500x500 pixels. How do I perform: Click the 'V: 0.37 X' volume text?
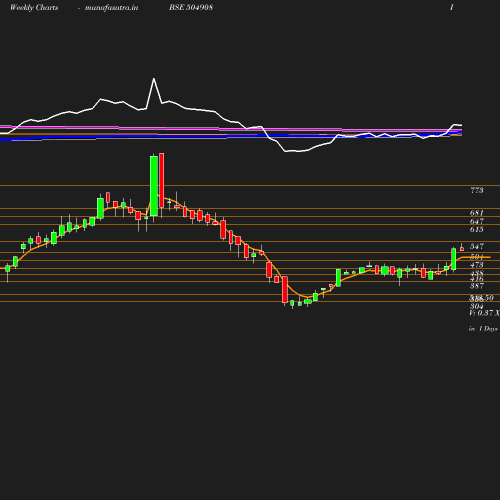coord(484,313)
